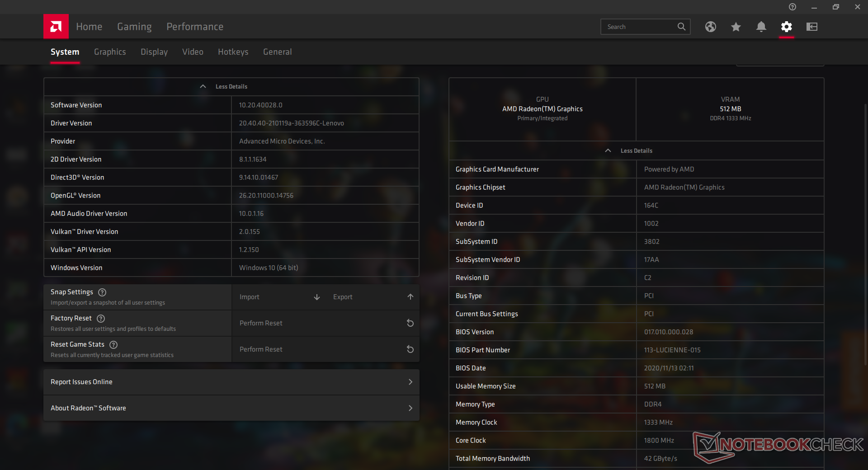Perform Reset for Factory Reset

[x=325, y=323]
